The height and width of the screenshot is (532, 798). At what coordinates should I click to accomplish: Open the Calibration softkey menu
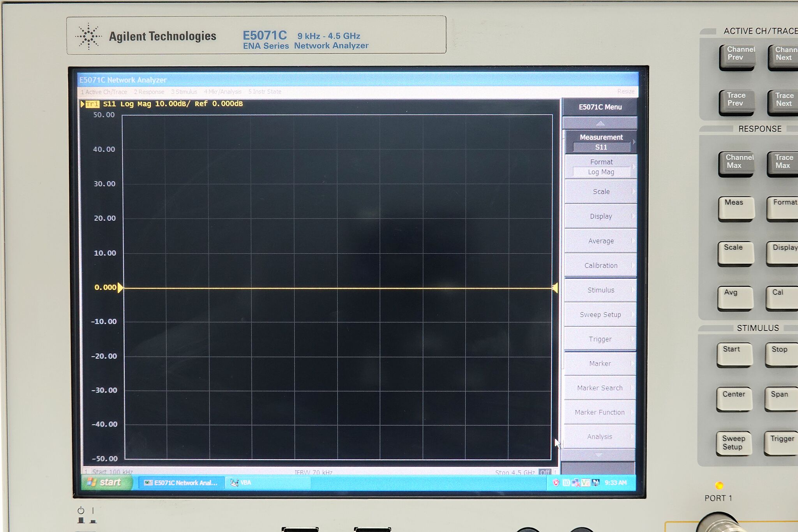coord(600,265)
